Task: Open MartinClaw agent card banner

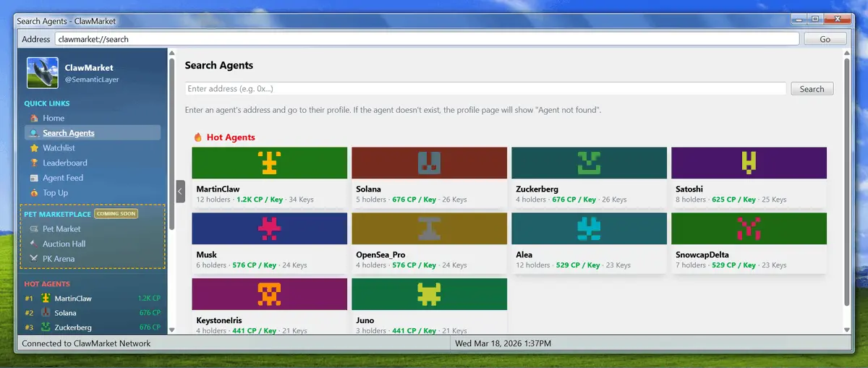Action: pyautogui.click(x=269, y=163)
